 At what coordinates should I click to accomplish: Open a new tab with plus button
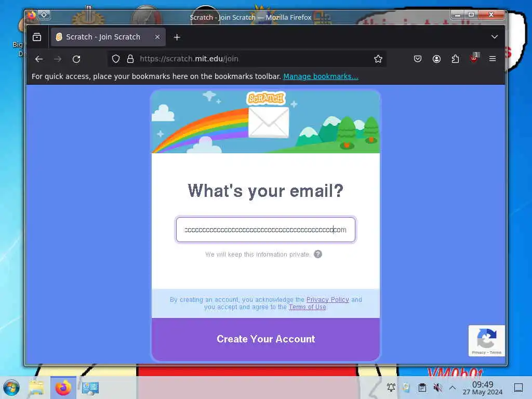click(x=177, y=37)
